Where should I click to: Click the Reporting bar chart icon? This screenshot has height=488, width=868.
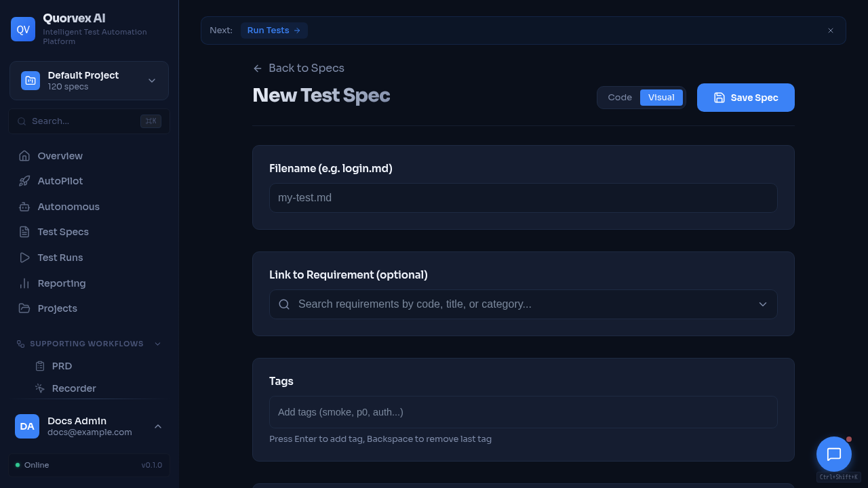[x=24, y=283]
